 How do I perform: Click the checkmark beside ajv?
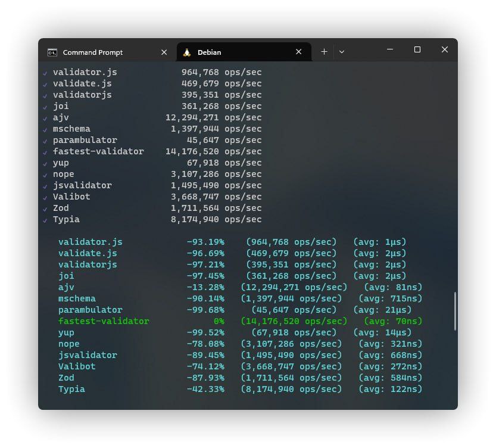pos(45,118)
